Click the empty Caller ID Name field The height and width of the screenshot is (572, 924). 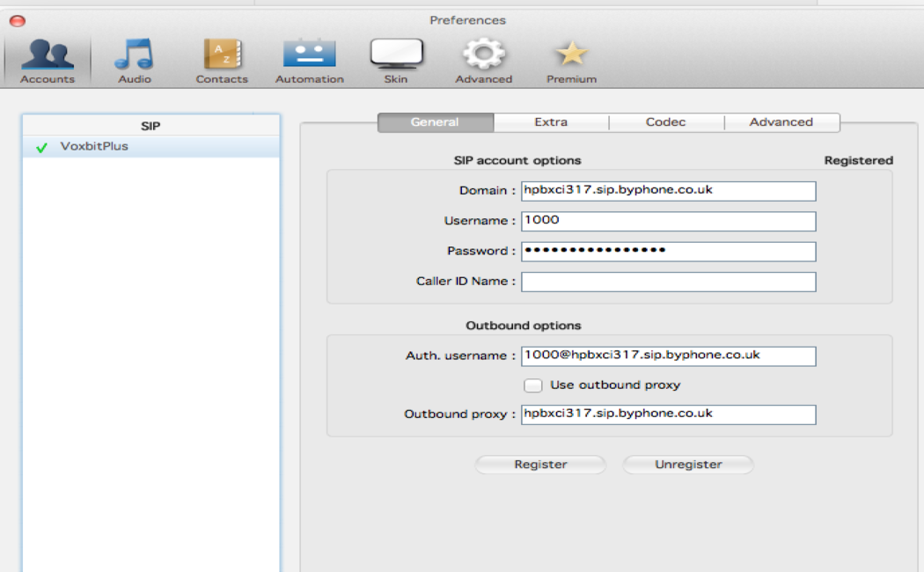pos(668,282)
